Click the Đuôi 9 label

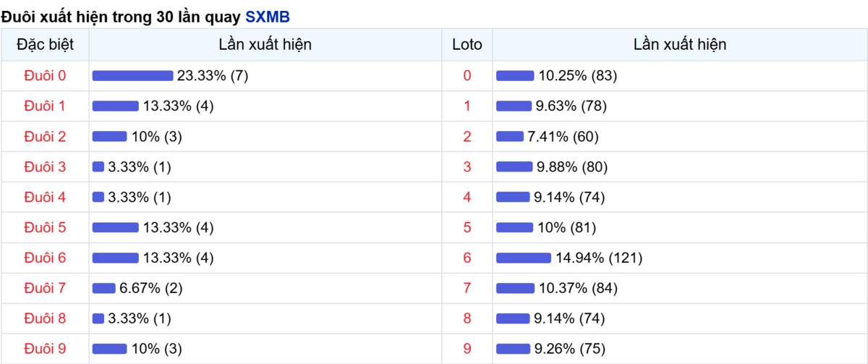pyautogui.click(x=45, y=349)
